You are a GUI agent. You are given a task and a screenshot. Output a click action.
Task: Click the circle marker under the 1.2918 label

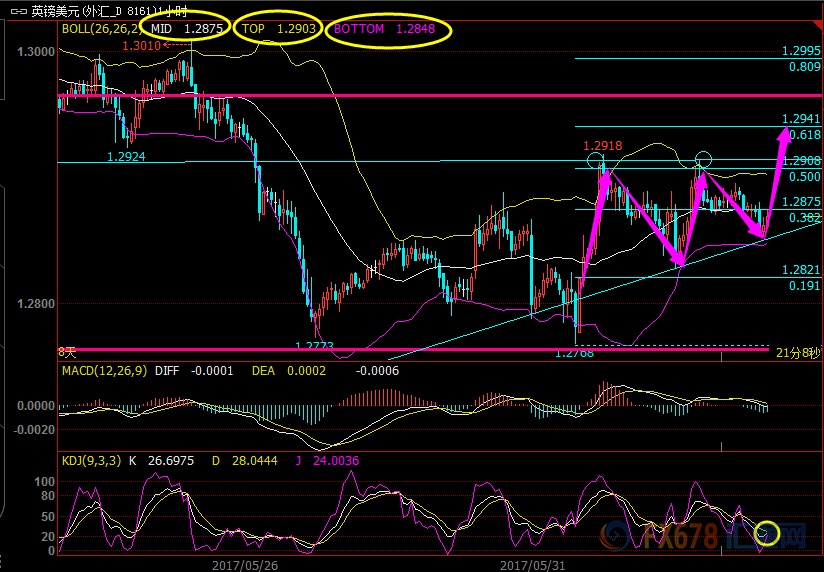(x=596, y=161)
